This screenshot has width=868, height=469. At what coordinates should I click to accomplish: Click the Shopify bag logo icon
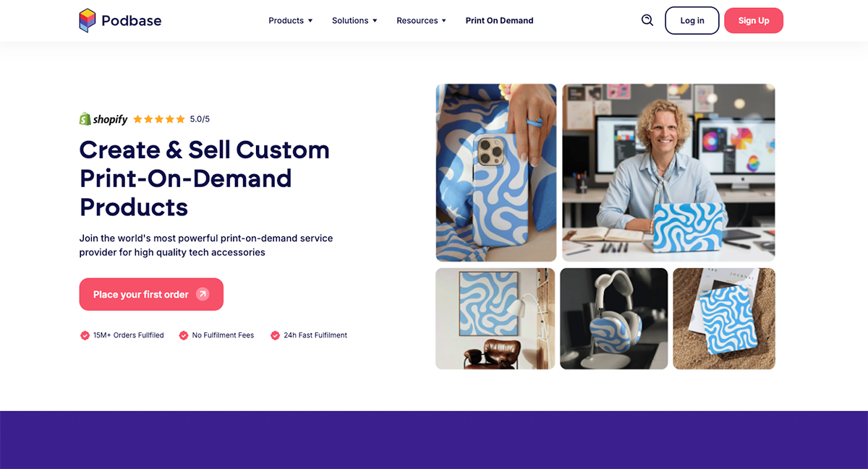[x=85, y=119]
